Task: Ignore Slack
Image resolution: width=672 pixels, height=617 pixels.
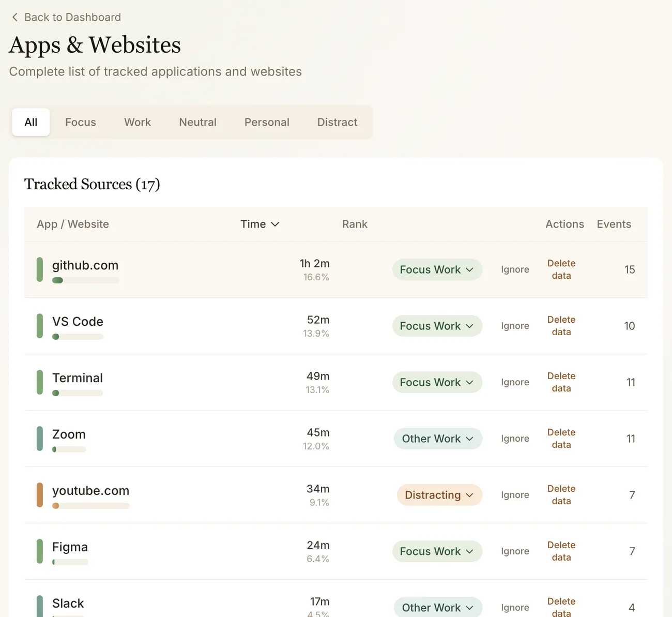Action: point(515,608)
